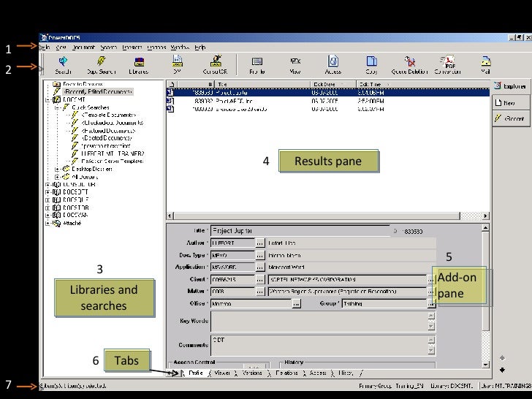This screenshot has width=532, height=399.
Task: Select the Profile tab
Action: click(196, 373)
